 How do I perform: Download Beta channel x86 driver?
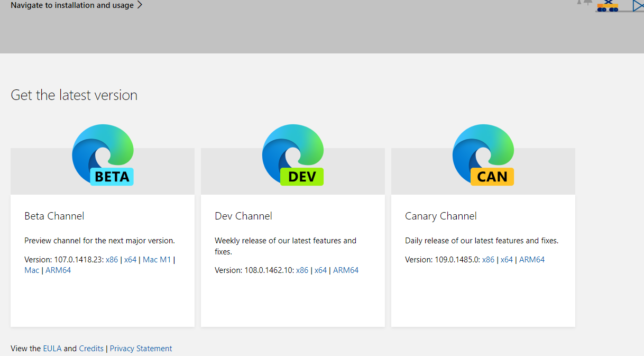112,260
